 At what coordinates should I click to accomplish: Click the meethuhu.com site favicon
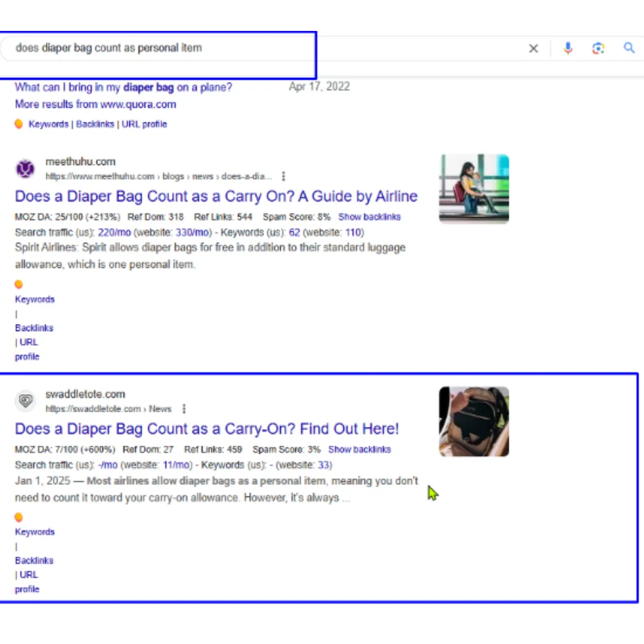[x=25, y=169]
